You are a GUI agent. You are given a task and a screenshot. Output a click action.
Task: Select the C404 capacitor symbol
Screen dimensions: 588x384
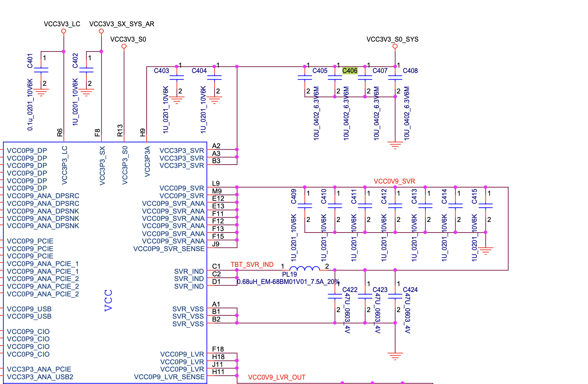point(214,77)
